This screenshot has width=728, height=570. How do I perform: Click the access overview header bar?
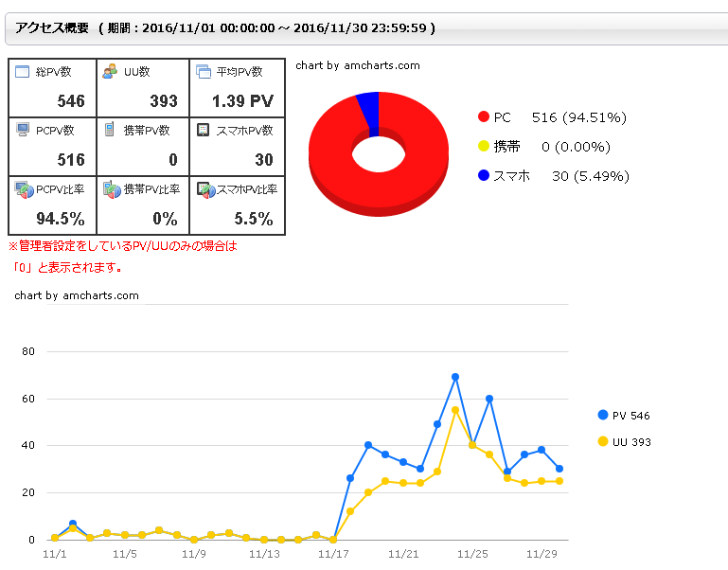[364, 28]
